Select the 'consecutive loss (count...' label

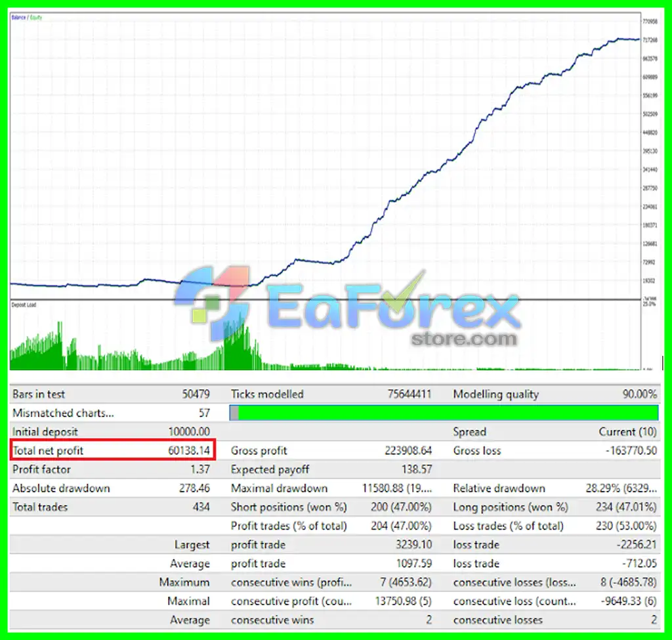point(514,601)
